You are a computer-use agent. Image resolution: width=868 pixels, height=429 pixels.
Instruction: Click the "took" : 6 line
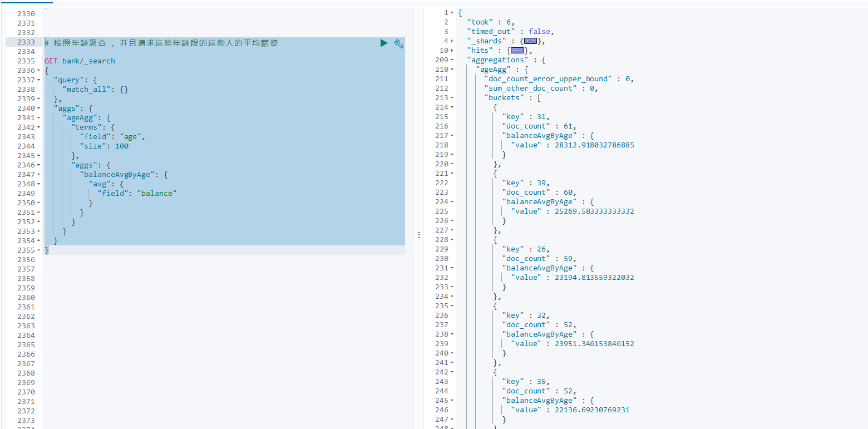pyautogui.click(x=491, y=22)
